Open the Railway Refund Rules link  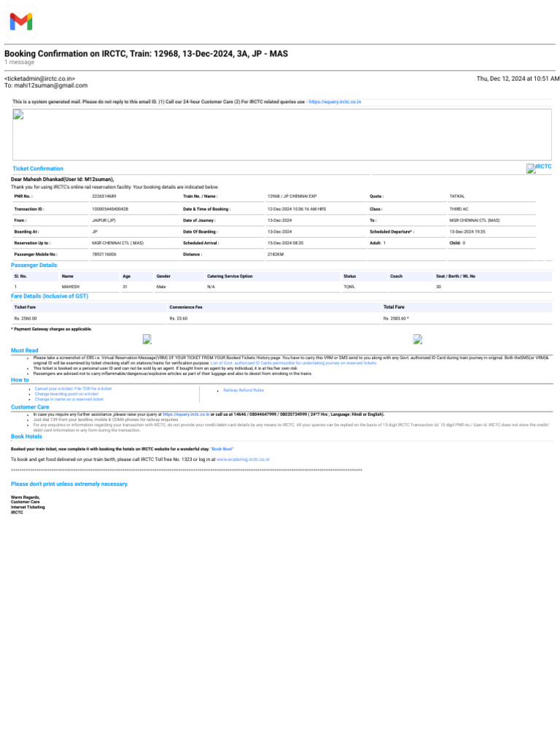click(x=244, y=390)
